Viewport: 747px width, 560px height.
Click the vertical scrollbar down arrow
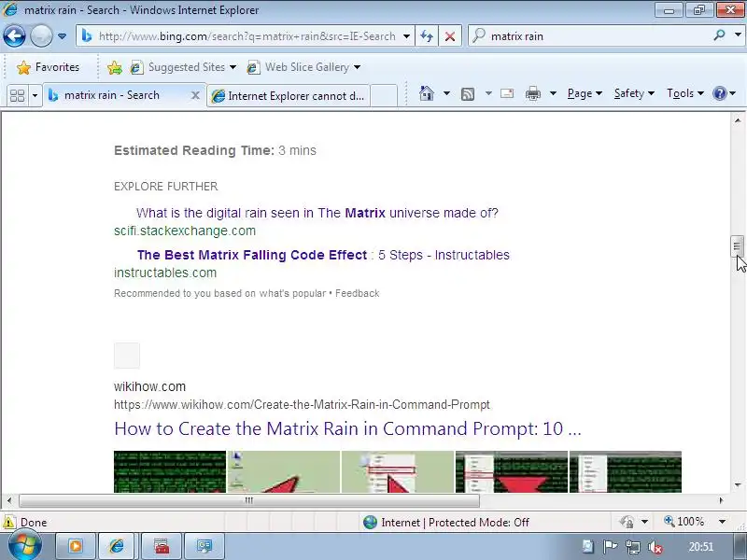738,485
